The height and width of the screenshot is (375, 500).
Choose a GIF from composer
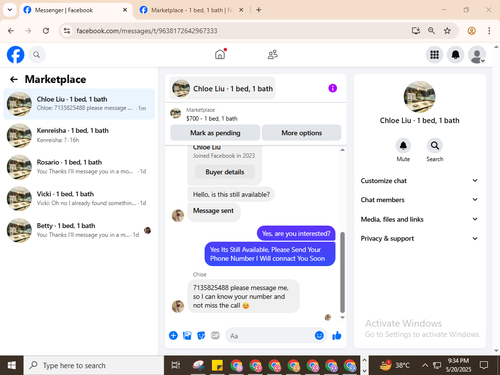[x=215, y=335]
